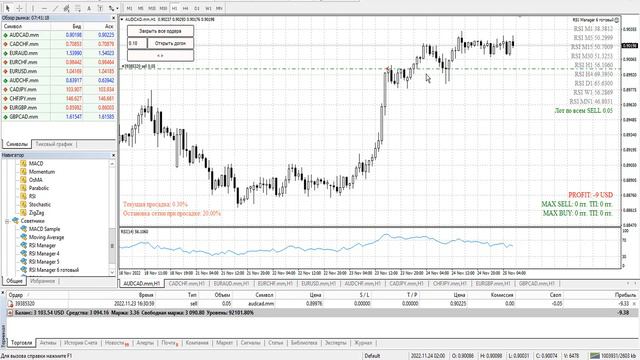640x360 pixels.
Task: Open the Эксперты terminal tab
Action: [x=336, y=343]
